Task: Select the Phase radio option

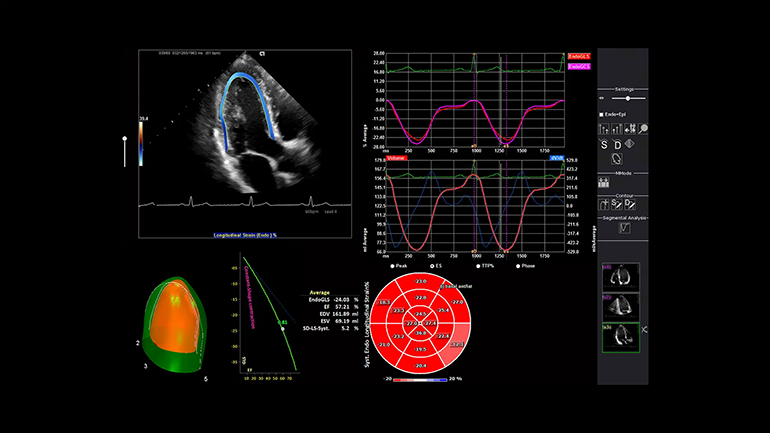Action: pyautogui.click(x=518, y=266)
